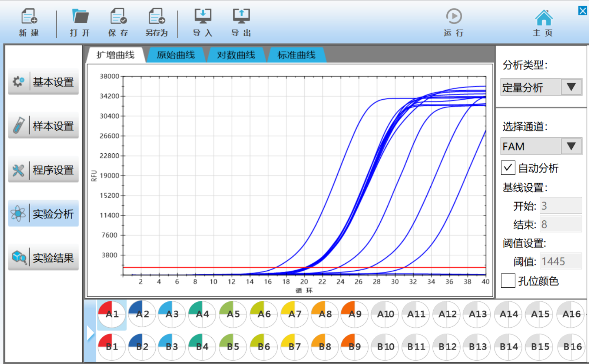The height and width of the screenshot is (364, 589).
Task: Open the 选择通道 FAM dropdown
Action: pos(571,147)
